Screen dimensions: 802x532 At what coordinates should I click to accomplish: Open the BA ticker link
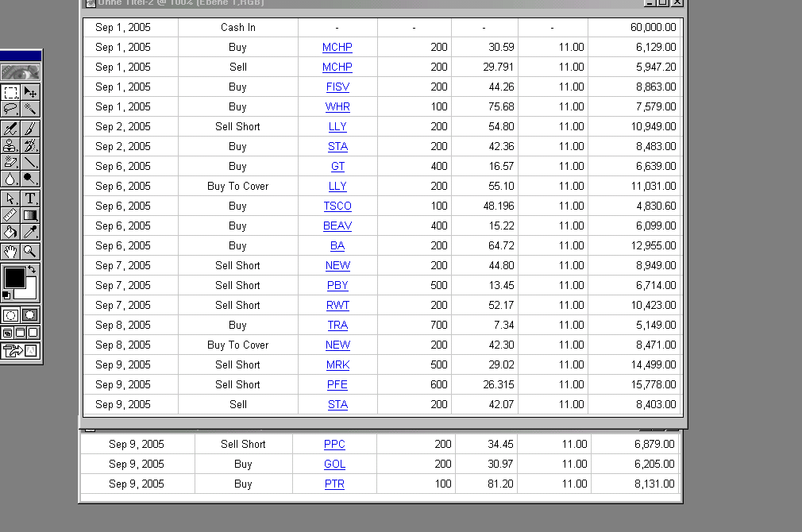[x=337, y=246]
